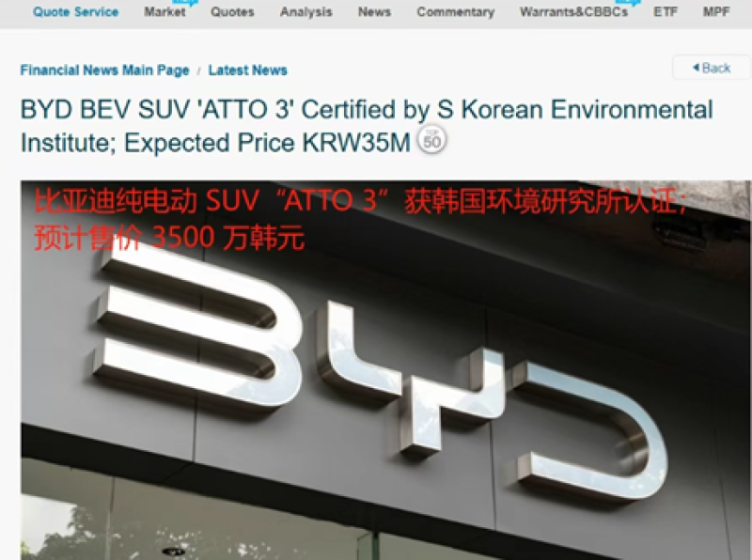The height and width of the screenshot is (560, 752).
Task: Click the Top 50 badge after the headline
Action: click(x=431, y=142)
